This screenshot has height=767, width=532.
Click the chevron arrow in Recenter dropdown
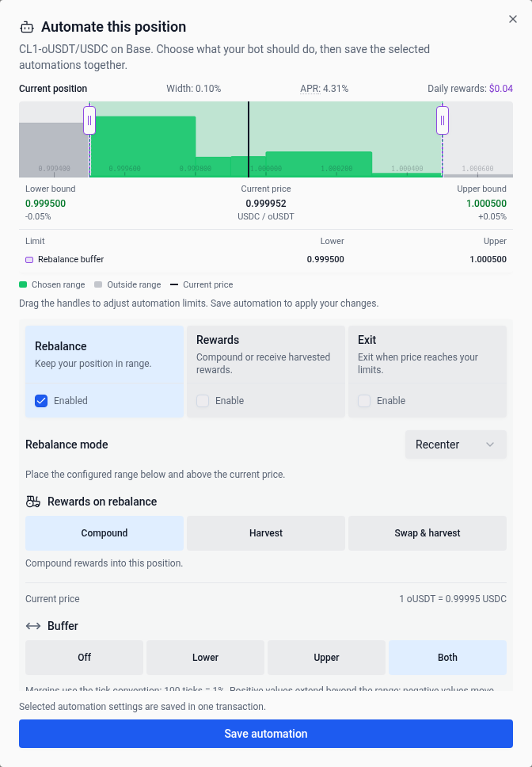coord(490,445)
